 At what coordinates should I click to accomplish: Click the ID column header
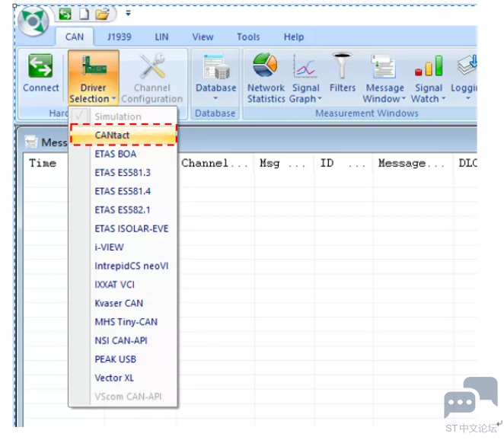click(x=343, y=163)
